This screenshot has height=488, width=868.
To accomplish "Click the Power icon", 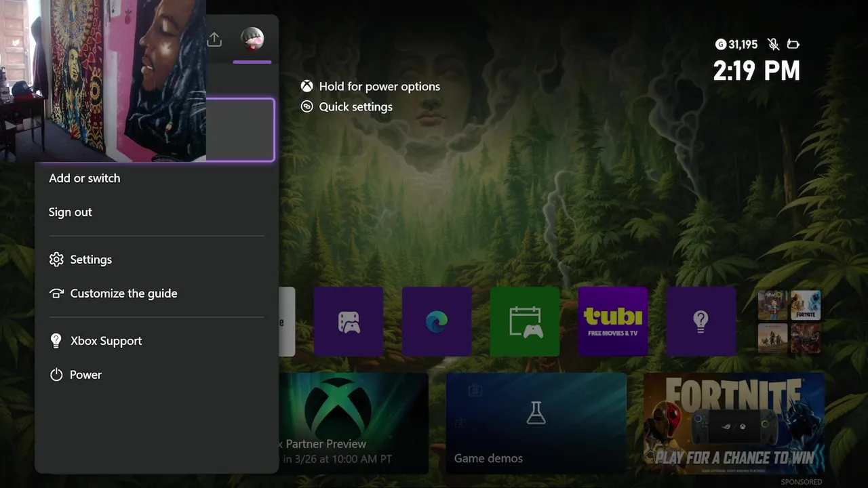I will (x=56, y=375).
